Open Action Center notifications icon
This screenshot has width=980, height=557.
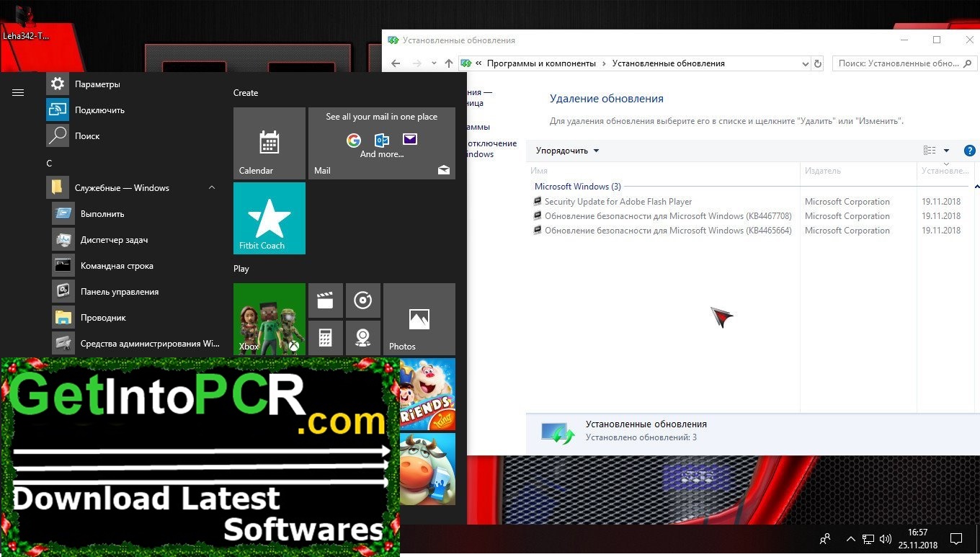pyautogui.click(x=956, y=539)
